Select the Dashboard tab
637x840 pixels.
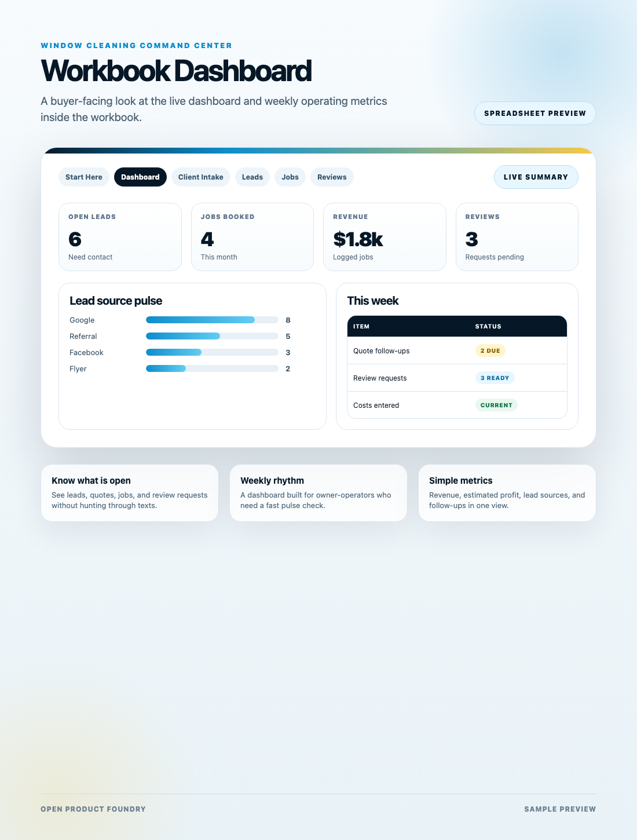click(140, 177)
